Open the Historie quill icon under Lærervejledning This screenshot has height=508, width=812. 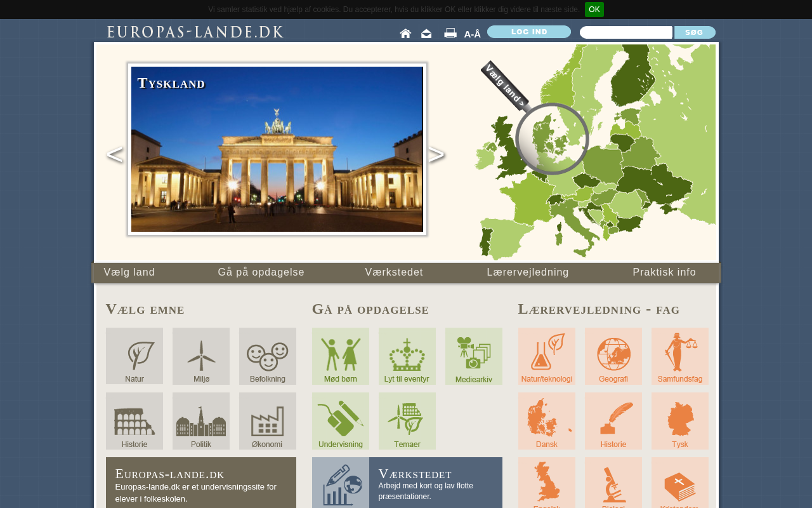click(613, 421)
